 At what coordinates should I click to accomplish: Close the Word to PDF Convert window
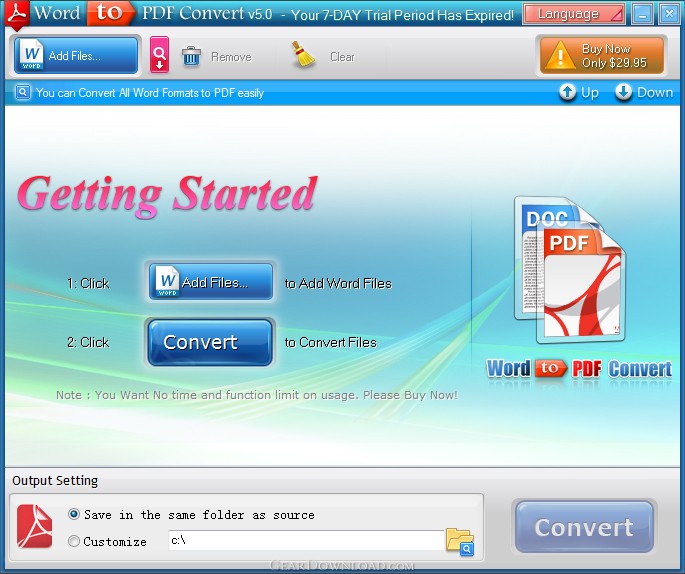tap(669, 14)
